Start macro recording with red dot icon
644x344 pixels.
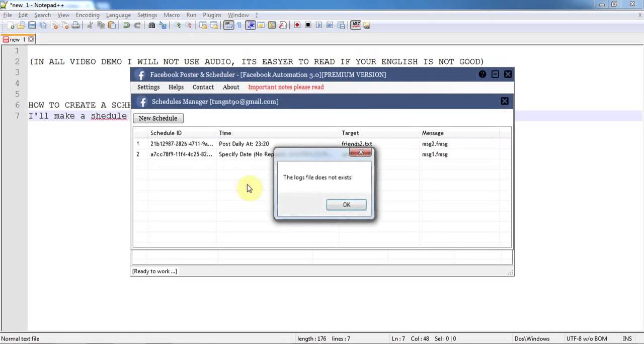[x=297, y=25]
